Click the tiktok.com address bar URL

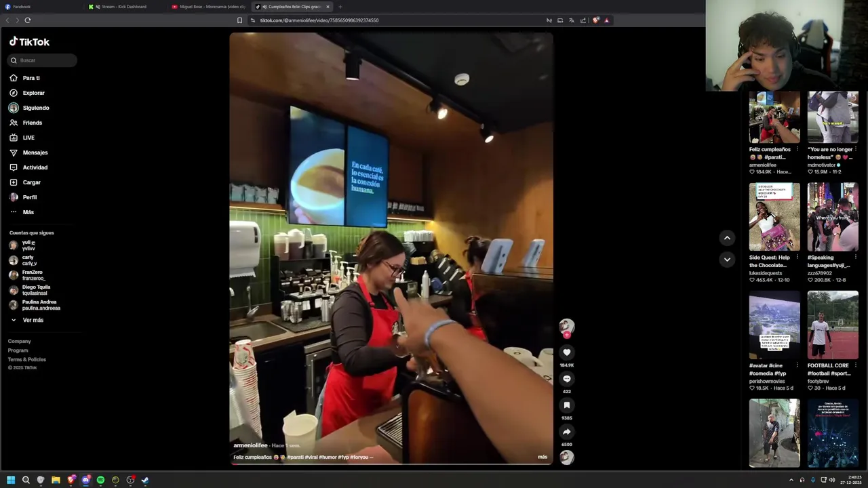[x=319, y=20]
